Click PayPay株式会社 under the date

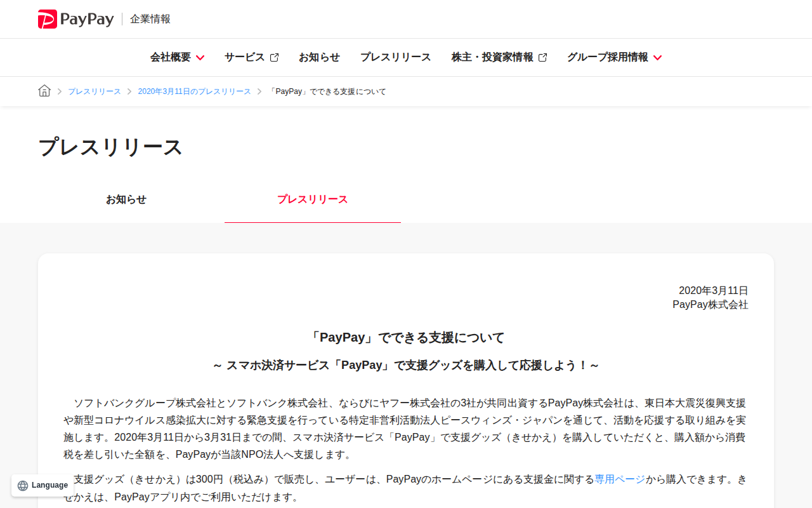pos(710,305)
